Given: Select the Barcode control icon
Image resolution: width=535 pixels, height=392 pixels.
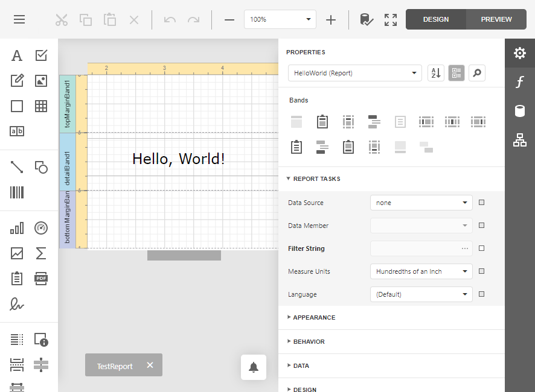Looking at the screenshot, I should click(17, 192).
